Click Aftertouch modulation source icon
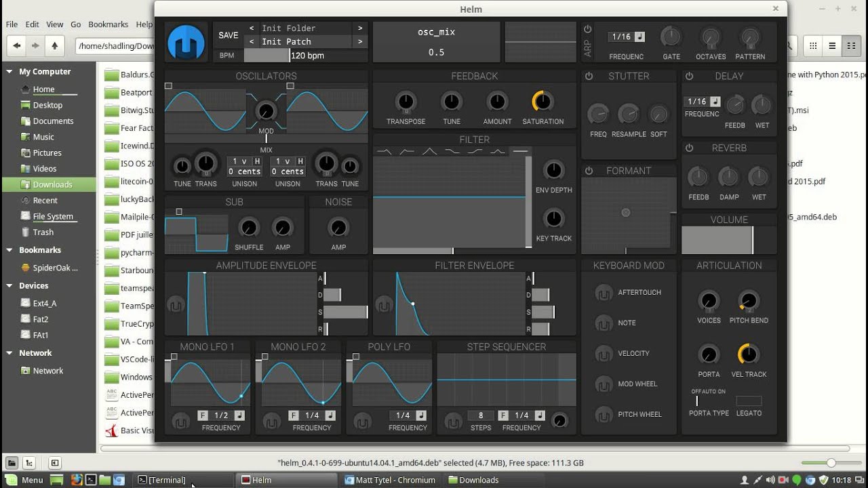Viewport: 868px width, 488px height. (604, 293)
